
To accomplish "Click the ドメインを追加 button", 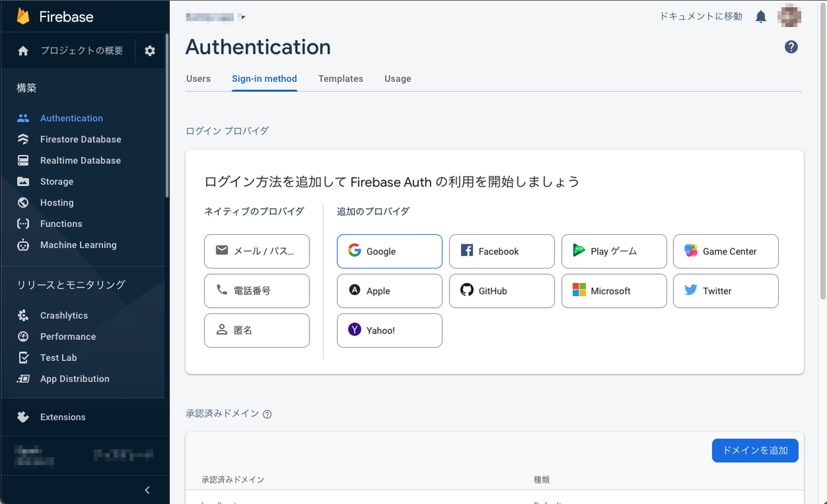I will click(755, 450).
